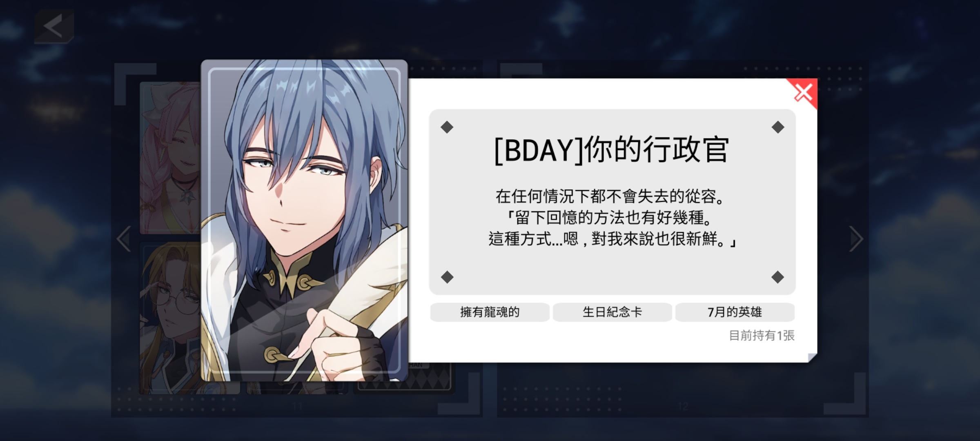Screen dimensions: 980x441
Task: Flip to next album page with right chevron
Action: point(856,238)
